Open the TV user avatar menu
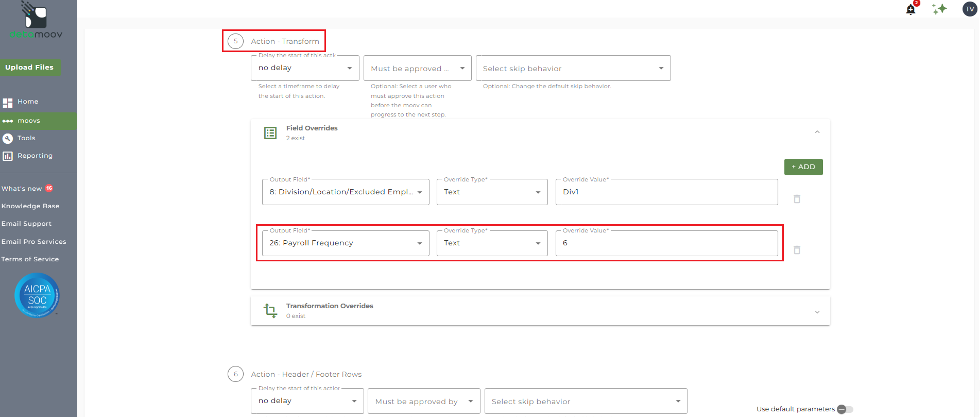The image size is (980, 417). coord(970,9)
